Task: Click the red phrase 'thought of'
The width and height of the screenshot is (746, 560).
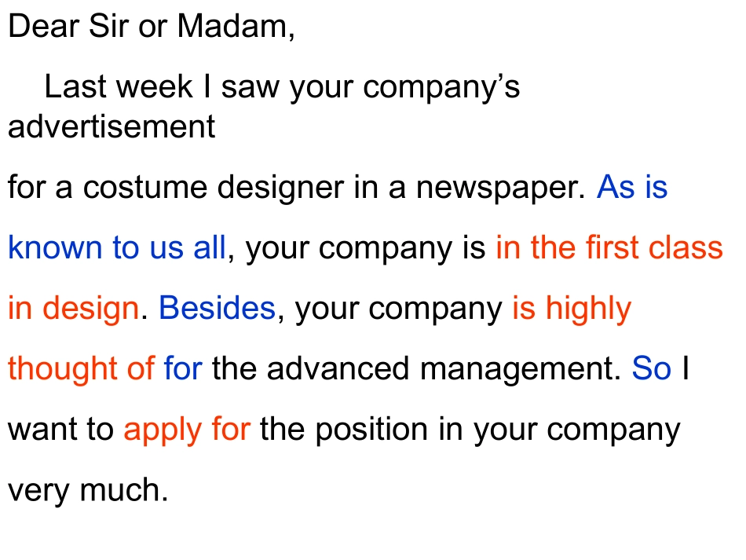Action: 81,369
